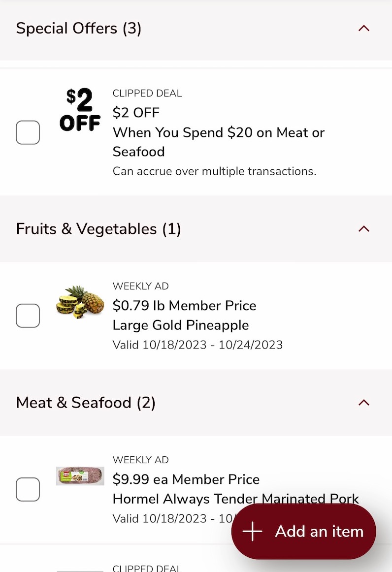Viewport: 392px width, 572px height.
Task: Collapse the Meat & Seafood section chevron
Action: coord(364,402)
